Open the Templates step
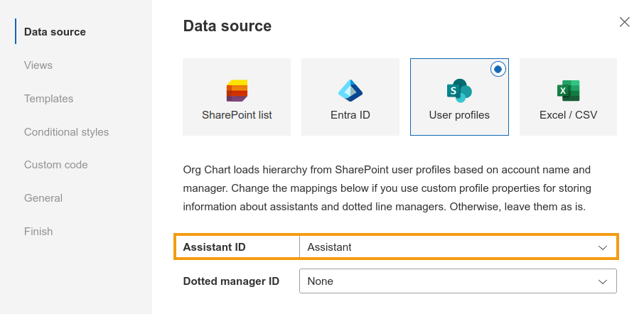 48,99
